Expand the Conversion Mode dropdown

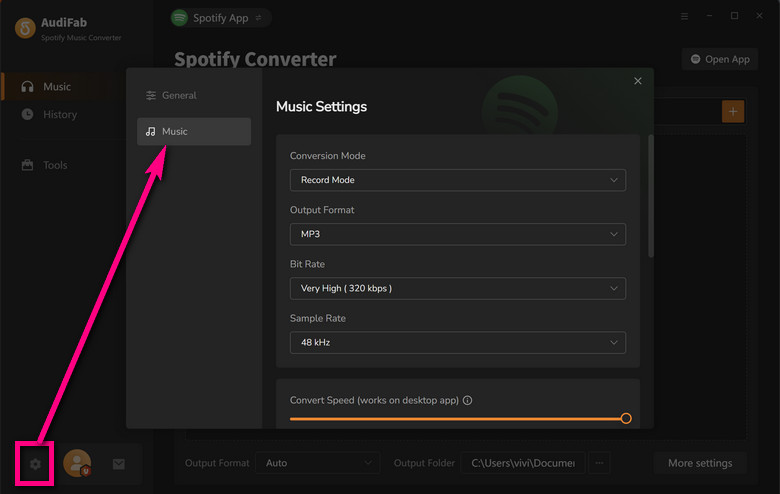point(458,180)
